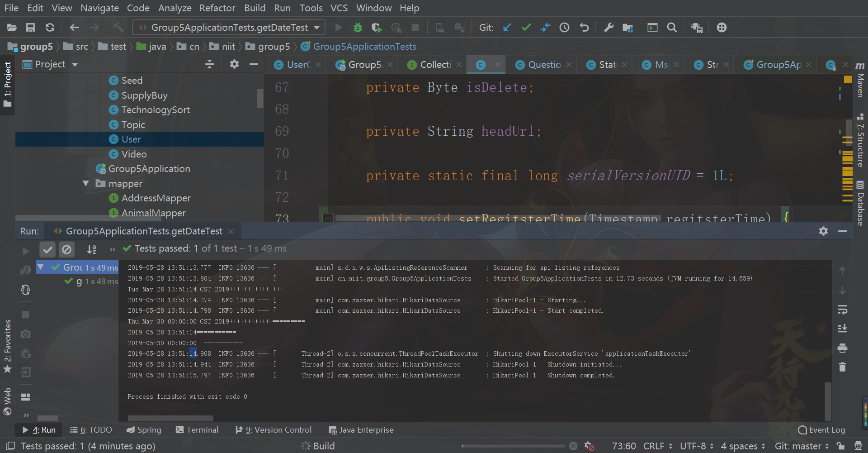Viewport: 868px width, 453px height.
Task: Toggle show ignored tests button
Action: 66,249
